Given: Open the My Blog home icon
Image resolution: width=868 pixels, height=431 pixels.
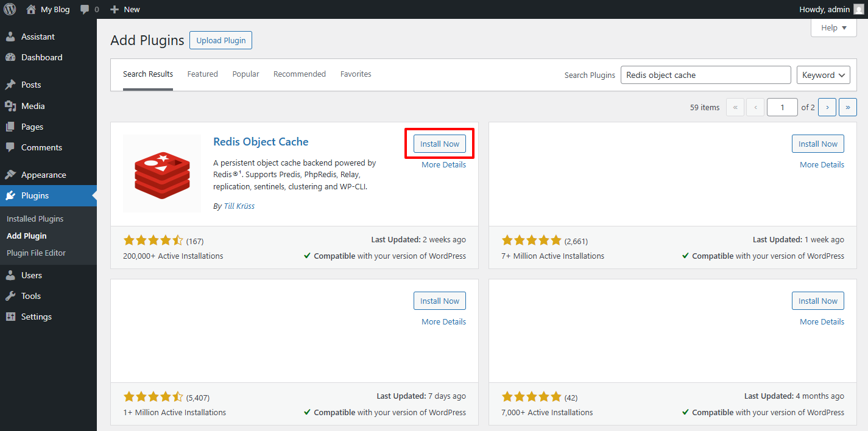Looking at the screenshot, I should coord(32,9).
